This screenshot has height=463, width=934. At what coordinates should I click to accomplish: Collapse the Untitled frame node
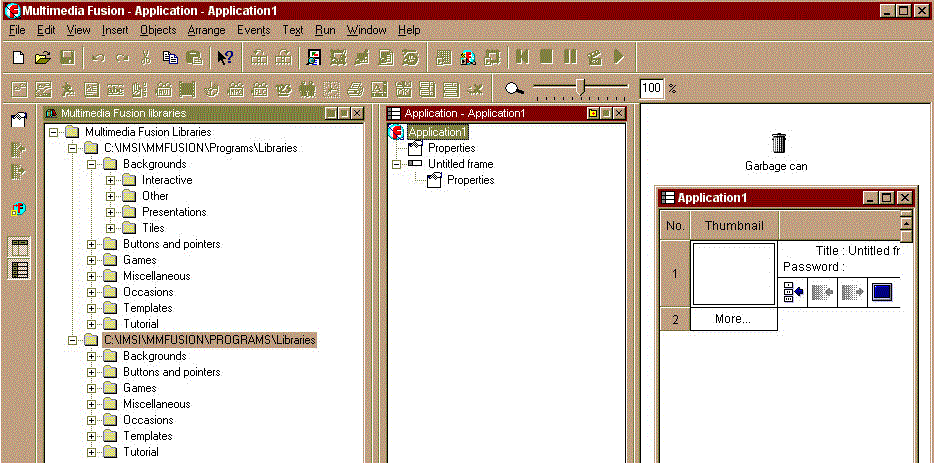pyautogui.click(x=396, y=164)
